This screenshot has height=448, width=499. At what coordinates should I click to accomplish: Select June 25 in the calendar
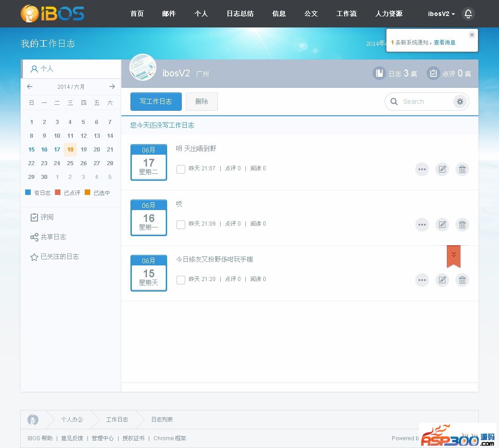pos(71,163)
